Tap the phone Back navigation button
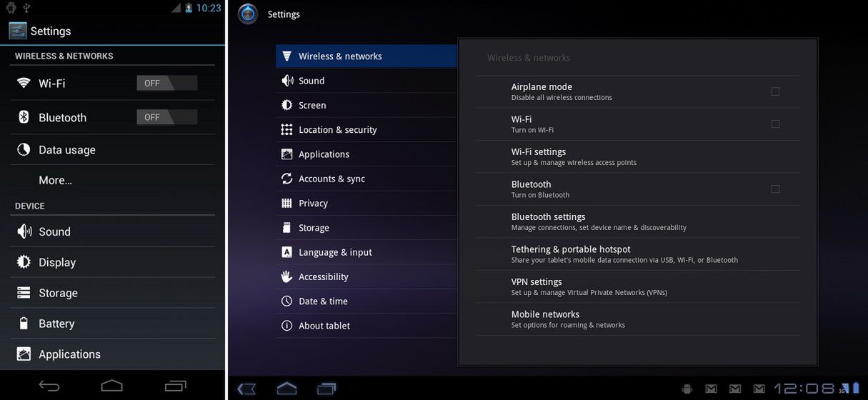This screenshot has height=400, width=868. (x=49, y=386)
